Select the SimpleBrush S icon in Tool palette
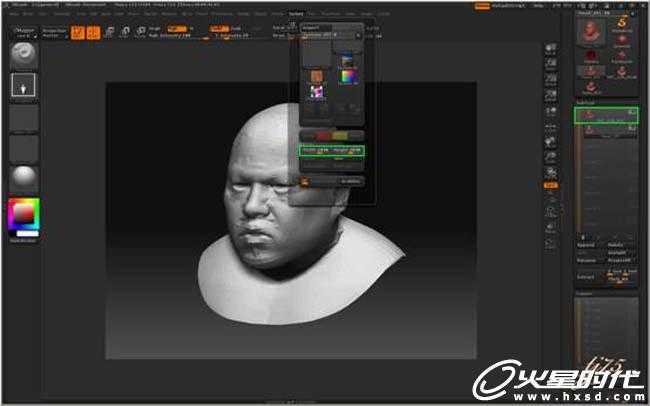The width and height of the screenshot is (650, 406). (x=621, y=23)
